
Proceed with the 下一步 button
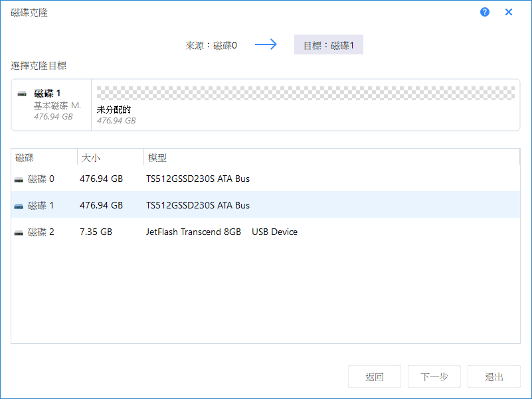[x=434, y=377]
